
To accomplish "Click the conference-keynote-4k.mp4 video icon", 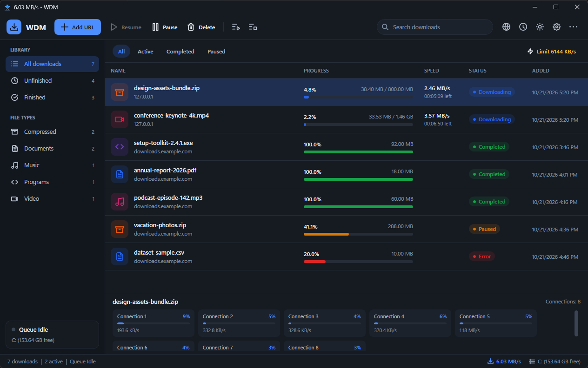I will [120, 119].
